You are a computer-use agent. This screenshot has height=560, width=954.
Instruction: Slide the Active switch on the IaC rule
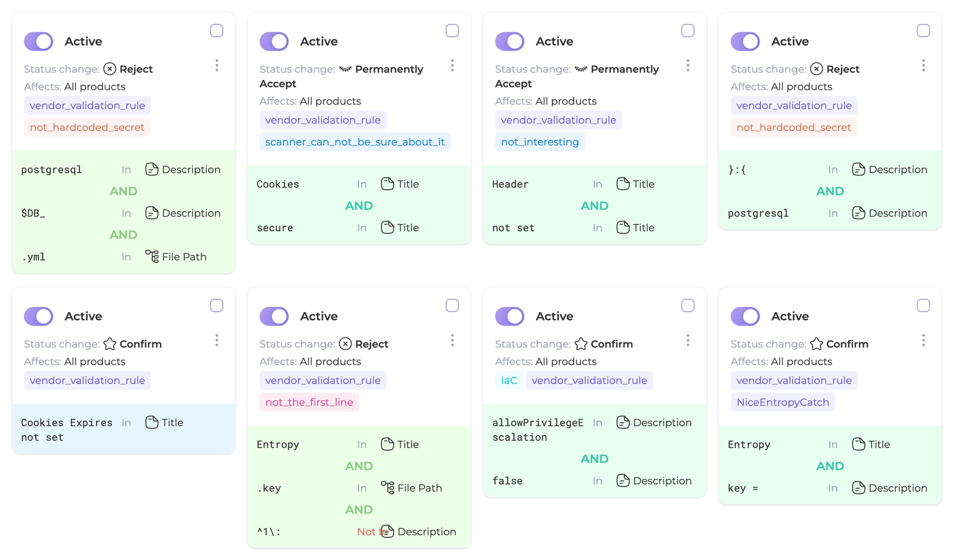[x=510, y=316]
